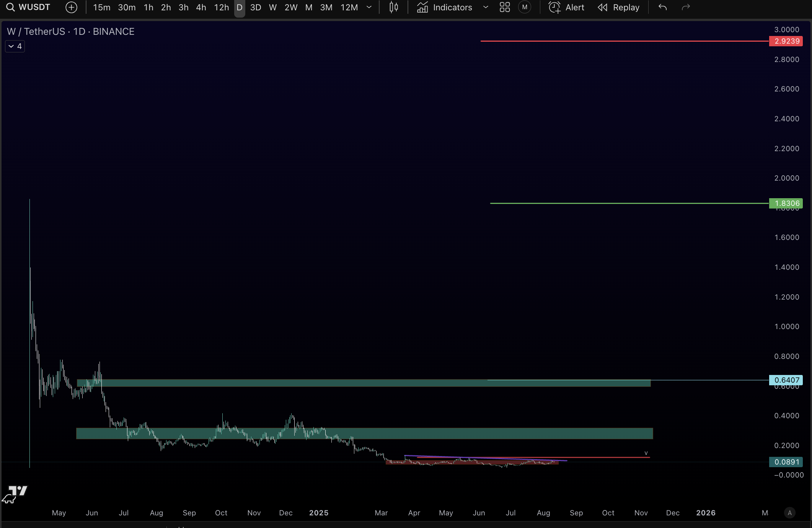Viewport: 812px width, 528px height.
Task: Click the search magnifier icon
Action: pyautogui.click(x=10, y=7)
